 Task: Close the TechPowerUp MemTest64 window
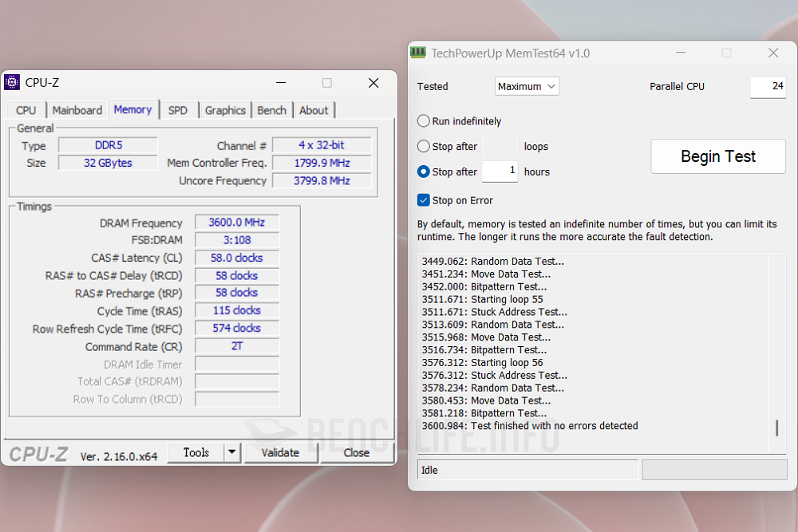(772, 53)
